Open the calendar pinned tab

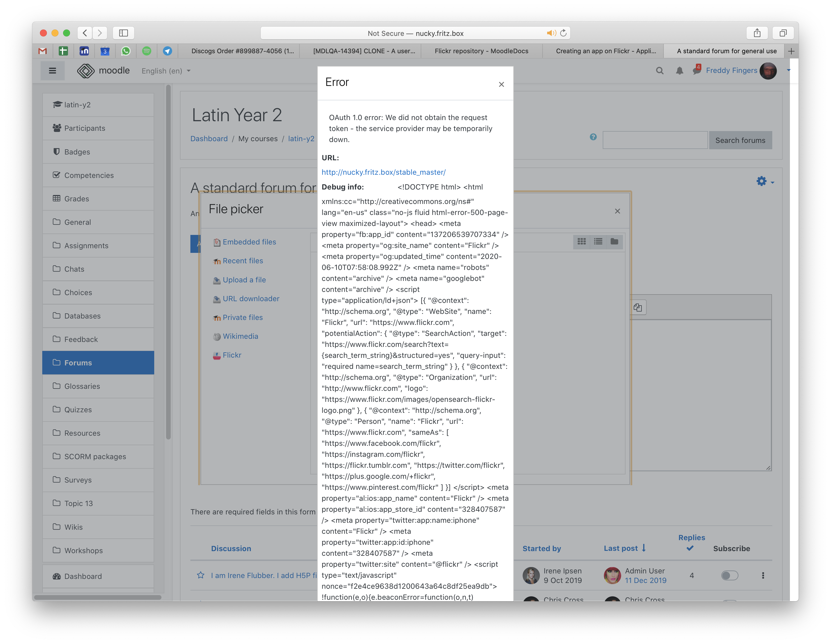point(105,51)
